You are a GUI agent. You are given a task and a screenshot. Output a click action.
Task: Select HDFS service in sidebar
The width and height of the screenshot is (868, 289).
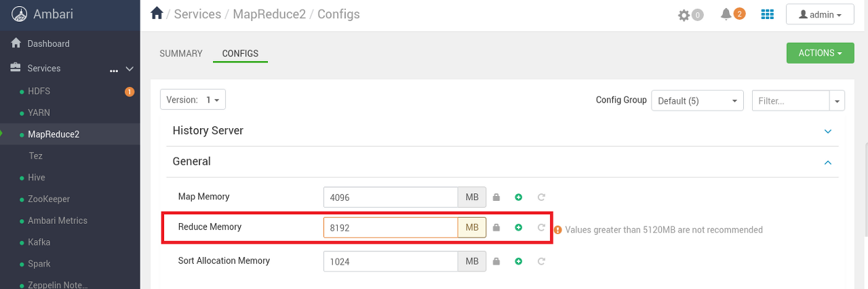coord(39,91)
